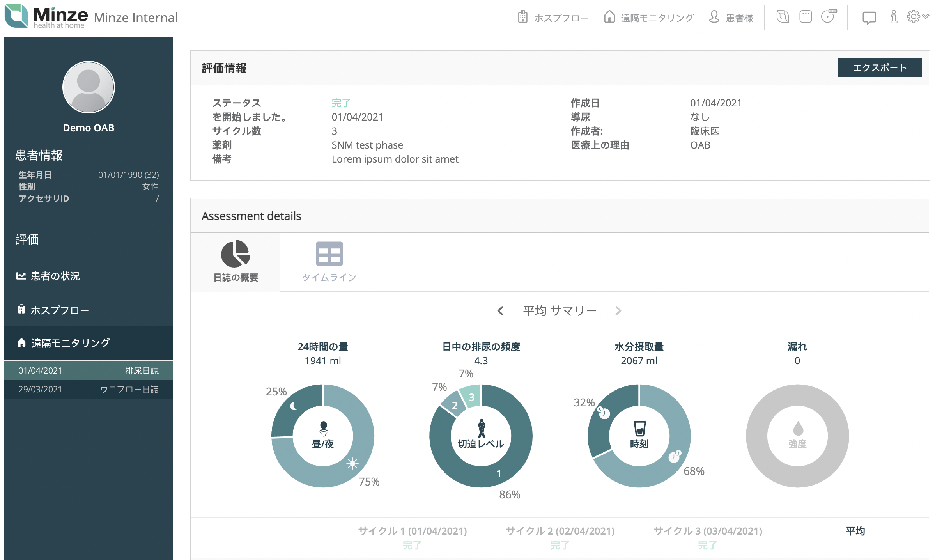Image resolution: width=935 pixels, height=560 pixels.
Task: Click the Demo OAB patient name
Action: [89, 128]
